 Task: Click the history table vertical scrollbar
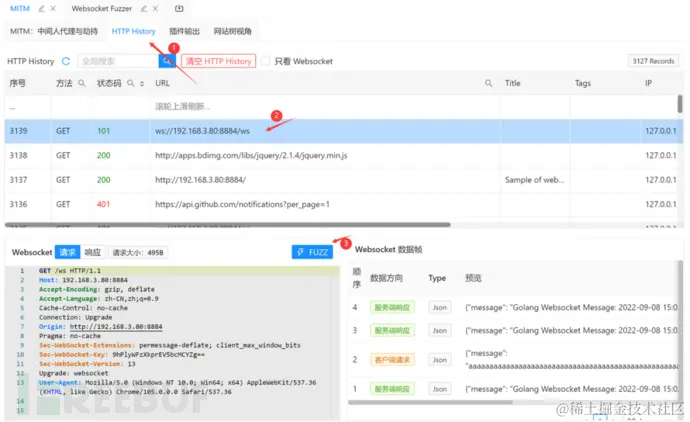pos(680,104)
